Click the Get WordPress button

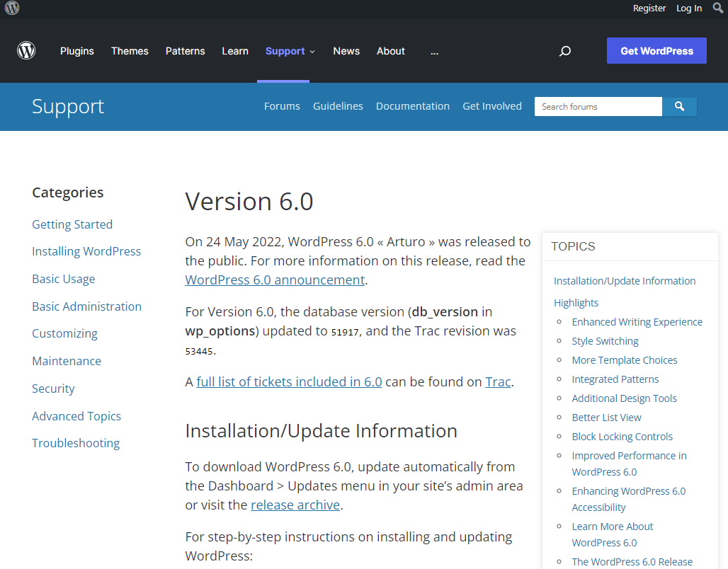pos(656,50)
